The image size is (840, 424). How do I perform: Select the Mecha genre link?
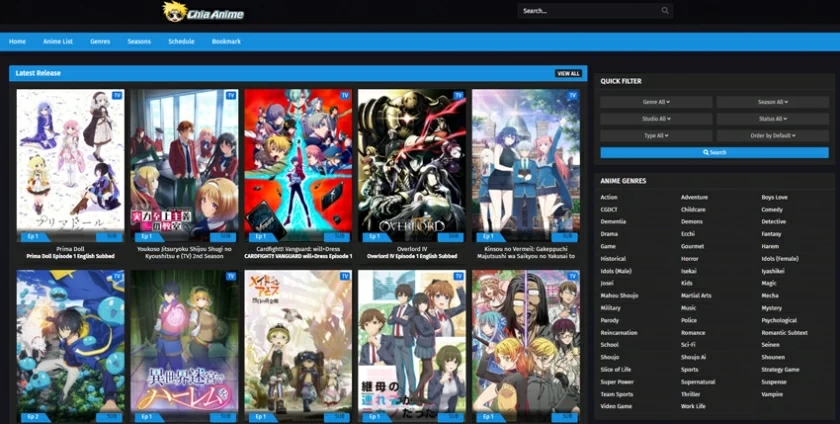click(770, 296)
